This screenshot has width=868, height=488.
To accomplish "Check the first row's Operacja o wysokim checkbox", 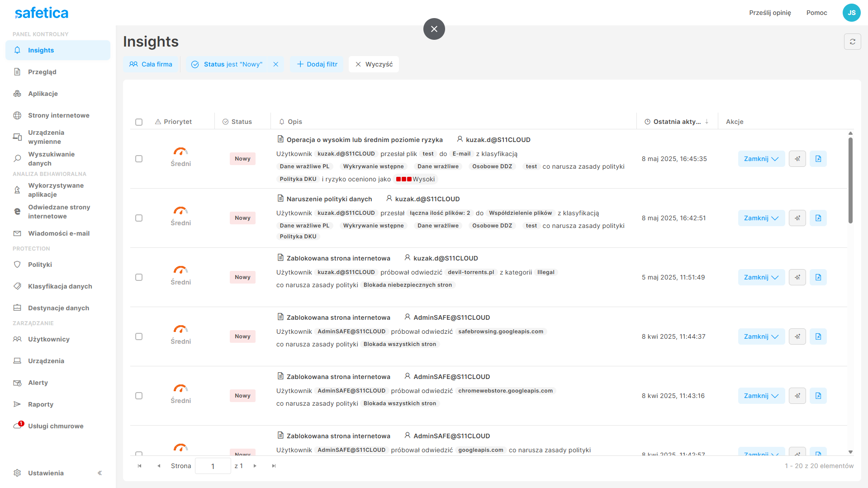I will [139, 159].
